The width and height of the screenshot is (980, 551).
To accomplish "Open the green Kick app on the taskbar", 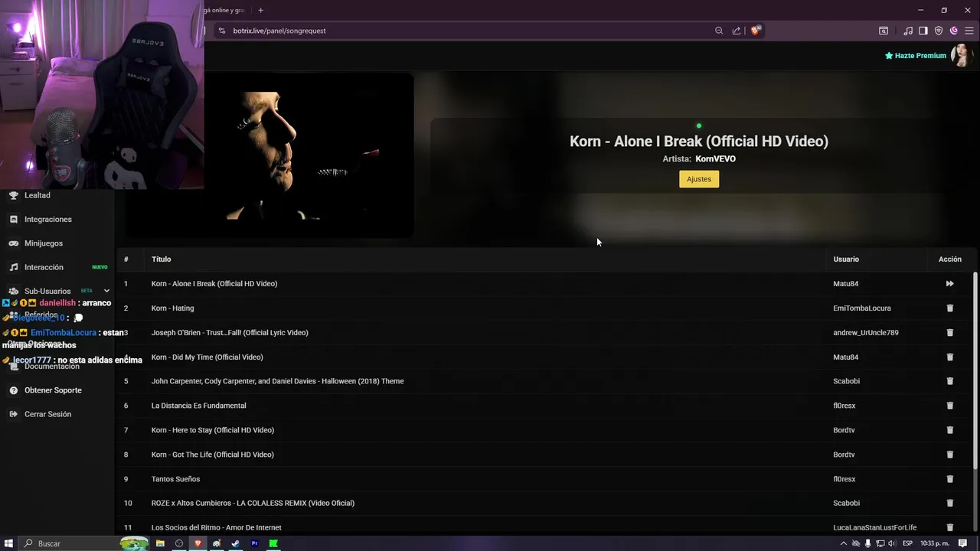I will [273, 543].
